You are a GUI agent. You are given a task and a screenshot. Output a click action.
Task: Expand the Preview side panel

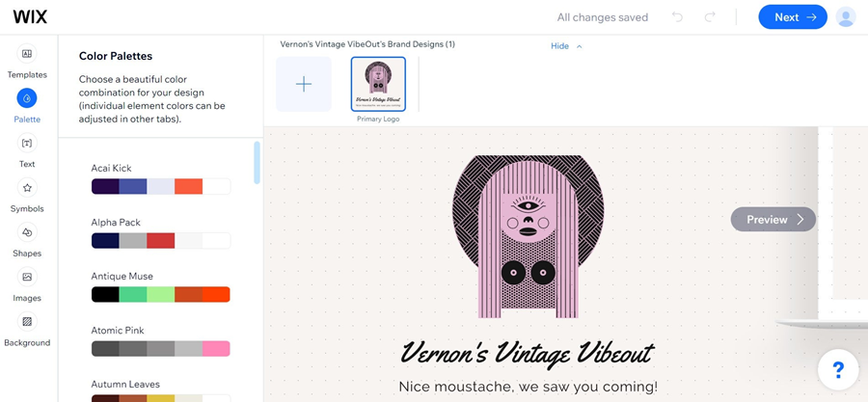(773, 220)
